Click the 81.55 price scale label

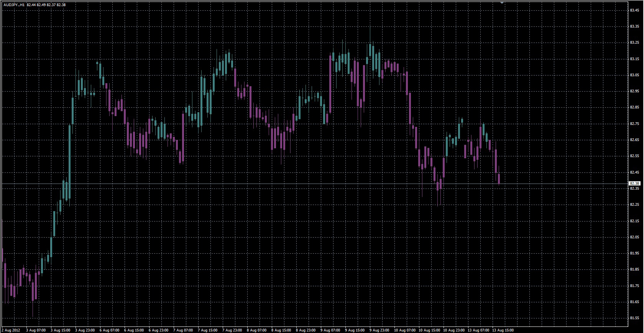point(634,318)
